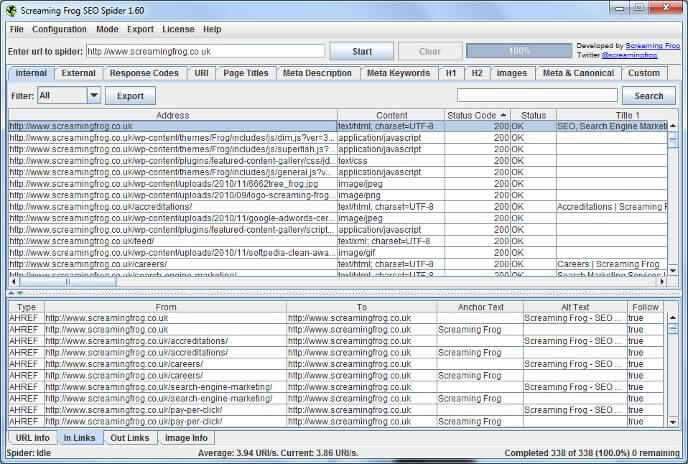Click the search text field above the table
The height and width of the screenshot is (464, 688).
(x=535, y=96)
